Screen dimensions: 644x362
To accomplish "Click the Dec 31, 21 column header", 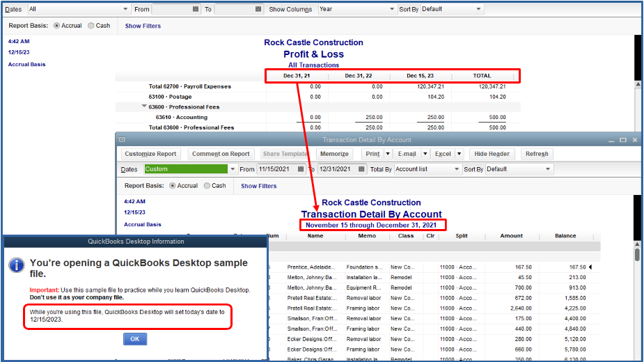I will 297,76.
